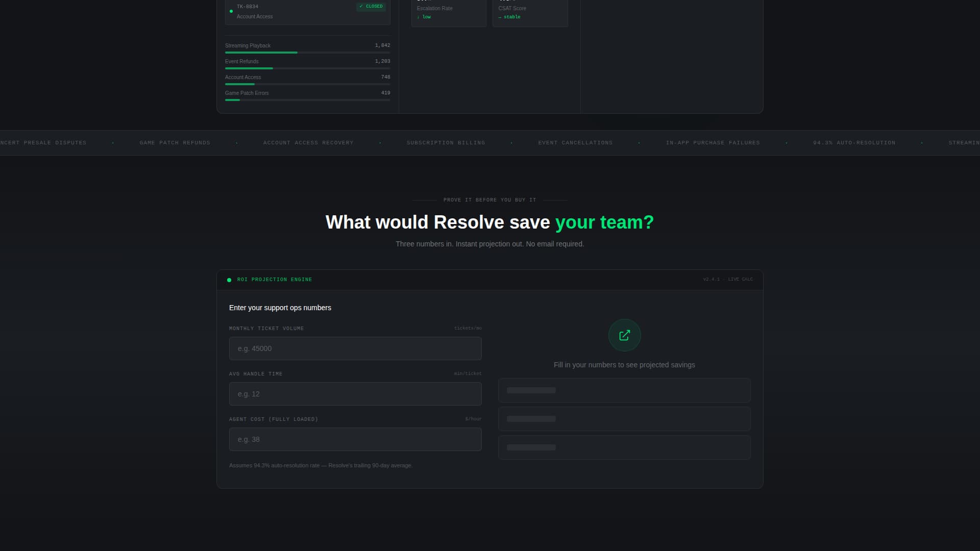Click the Account Access count 748
Viewport: 980px width, 551px height.
pyautogui.click(x=385, y=77)
